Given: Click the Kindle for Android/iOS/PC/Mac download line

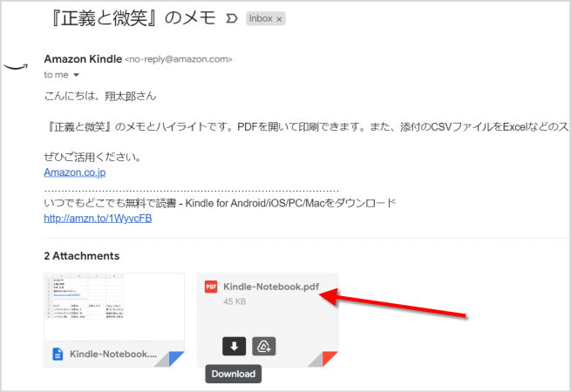Looking at the screenshot, I should (x=220, y=203).
